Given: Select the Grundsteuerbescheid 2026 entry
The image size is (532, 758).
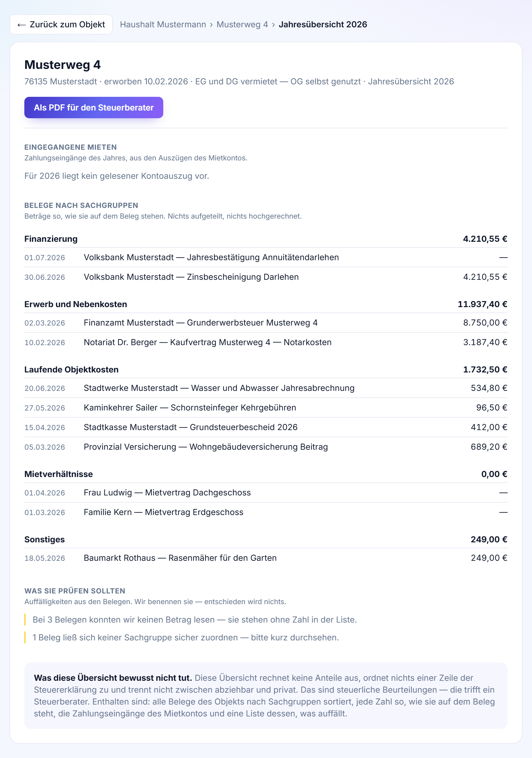Looking at the screenshot, I should [266, 427].
